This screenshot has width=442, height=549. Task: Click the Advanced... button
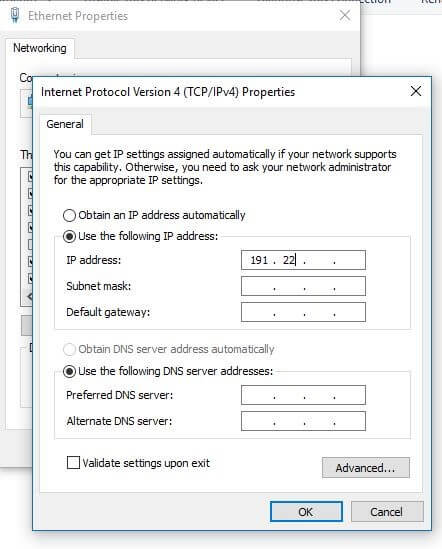click(x=366, y=468)
